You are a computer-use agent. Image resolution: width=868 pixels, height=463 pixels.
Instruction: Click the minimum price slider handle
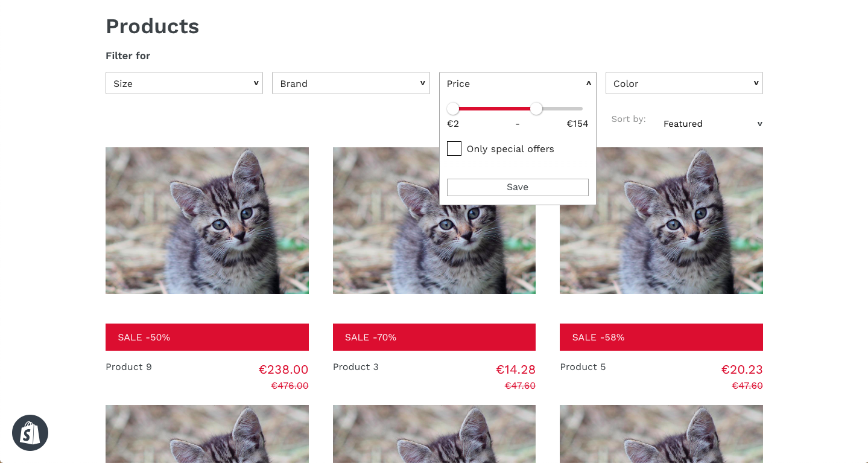coord(453,109)
